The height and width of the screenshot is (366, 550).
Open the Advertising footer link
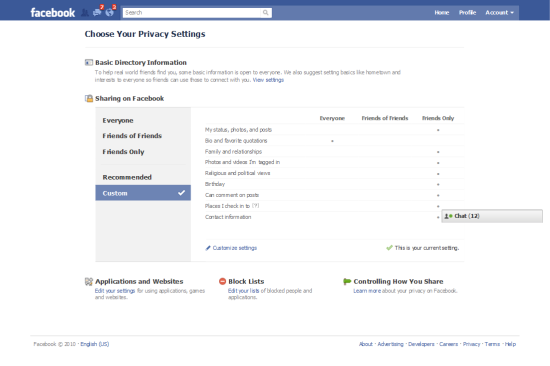(390, 344)
